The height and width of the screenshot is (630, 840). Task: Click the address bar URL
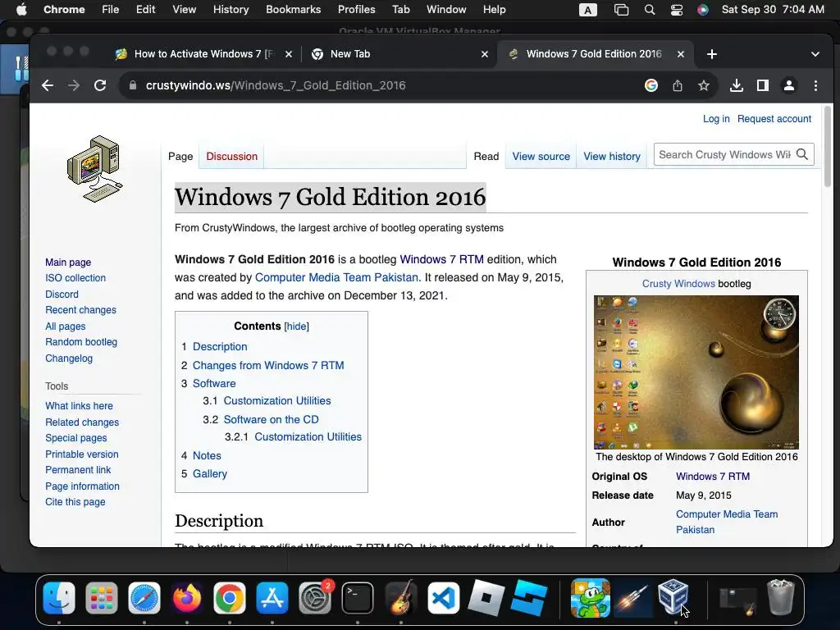[x=276, y=85]
